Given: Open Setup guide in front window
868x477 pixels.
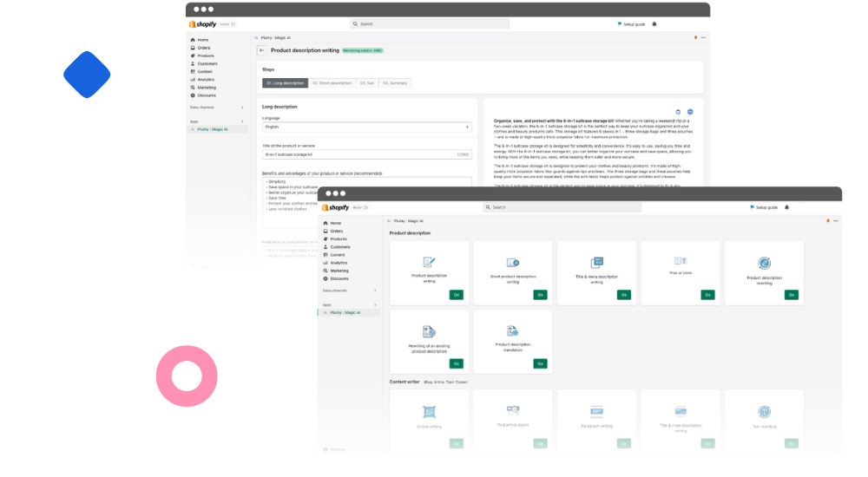Looking at the screenshot, I should tap(763, 207).
